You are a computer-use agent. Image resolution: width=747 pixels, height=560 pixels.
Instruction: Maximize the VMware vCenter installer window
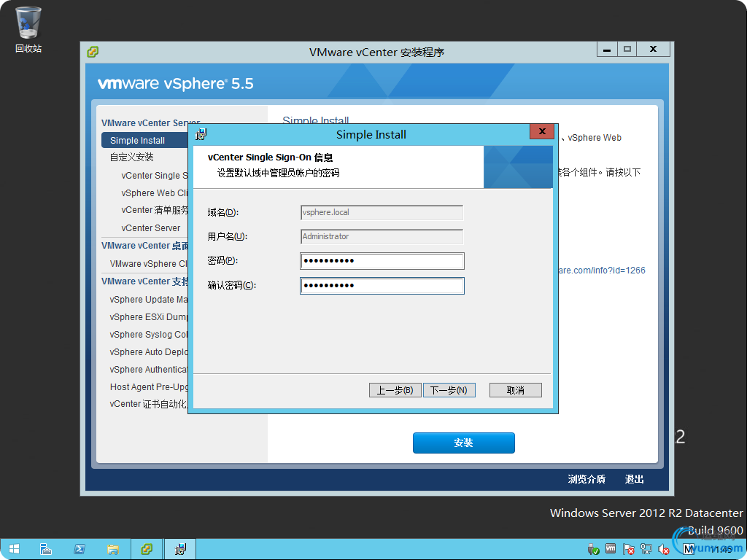(x=627, y=49)
